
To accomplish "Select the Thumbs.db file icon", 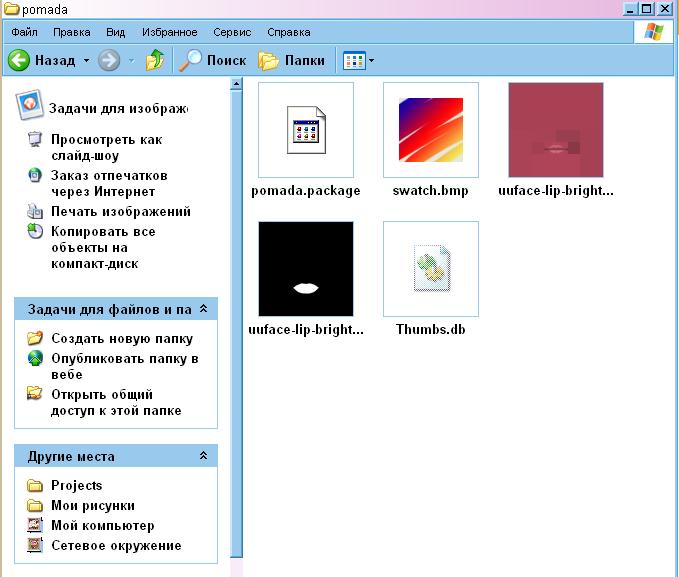I will tap(431, 269).
